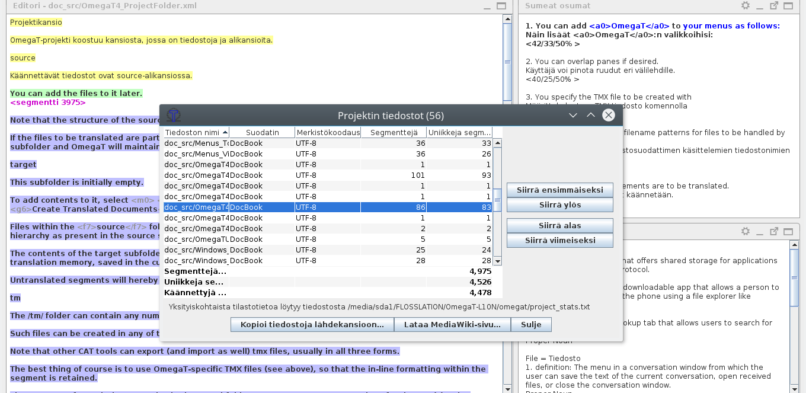This screenshot has width=806, height=393.
Task: Select the doc_src/OmegaTL row with 5 segments
Action: coord(327,239)
